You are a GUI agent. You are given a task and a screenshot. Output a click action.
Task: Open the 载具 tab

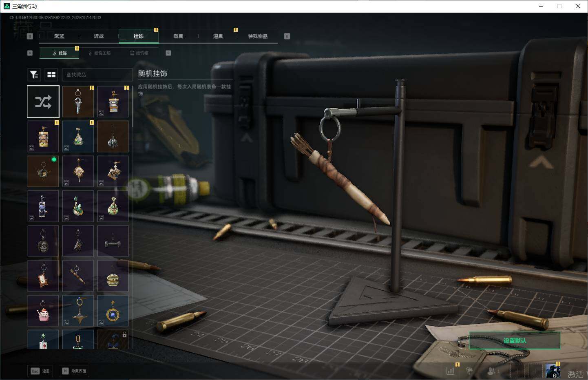click(178, 36)
